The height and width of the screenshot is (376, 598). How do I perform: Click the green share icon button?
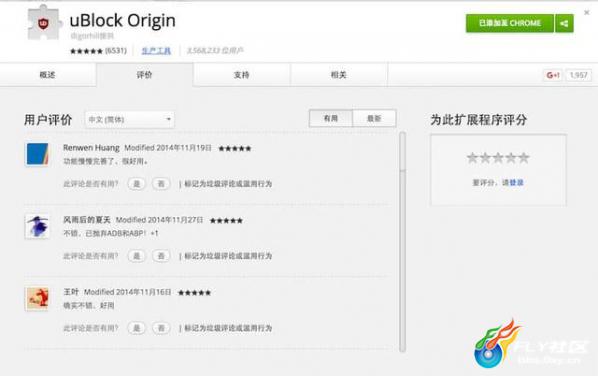(x=564, y=24)
